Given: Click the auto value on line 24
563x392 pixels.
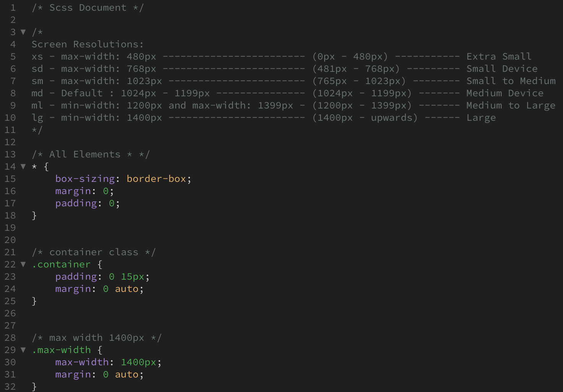Looking at the screenshot, I should click(x=126, y=289).
